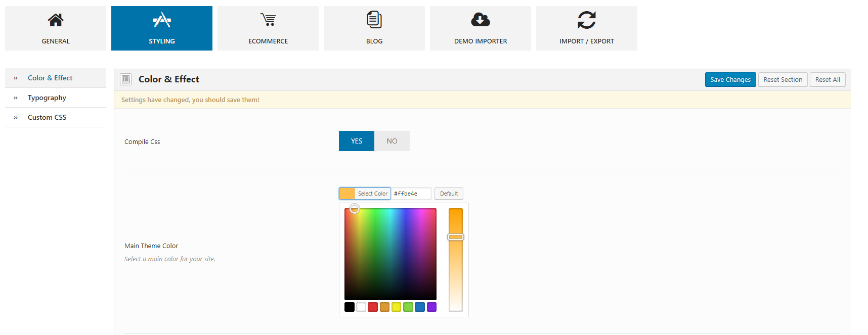Image resolution: width=868 pixels, height=335 pixels.
Task: Click the hex color input field #ffbe4e
Action: pos(412,194)
